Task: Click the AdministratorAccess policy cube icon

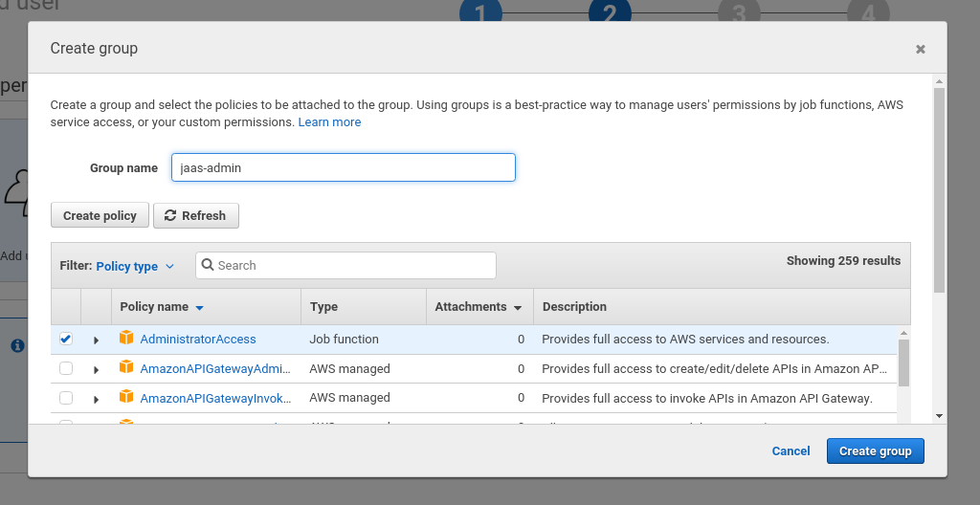Action: click(126, 339)
